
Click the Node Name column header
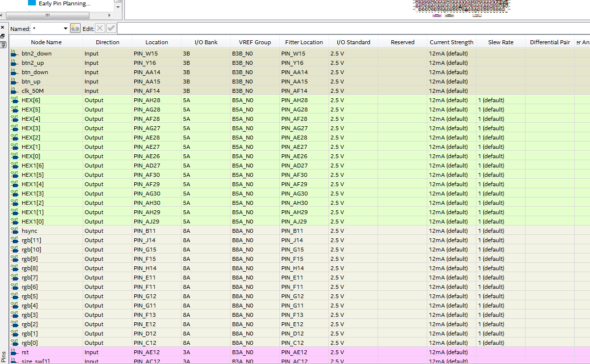coord(46,42)
